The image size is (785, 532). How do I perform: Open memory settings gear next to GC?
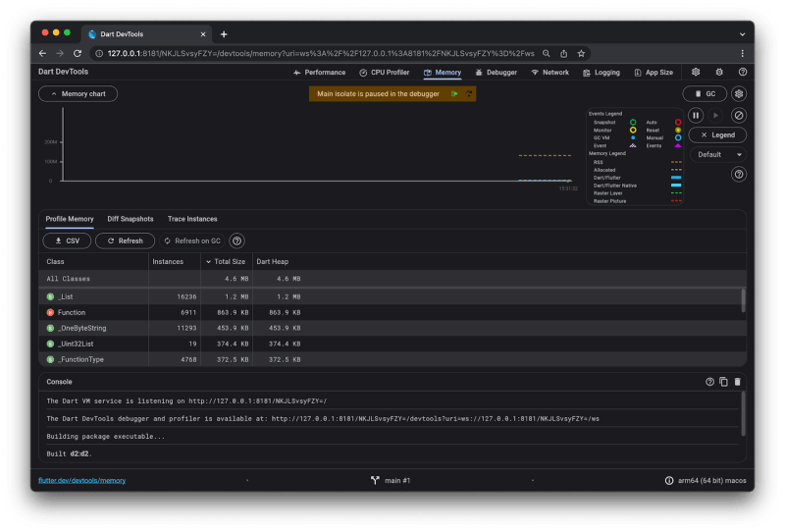pyautogui.click(x=739, y=93)
